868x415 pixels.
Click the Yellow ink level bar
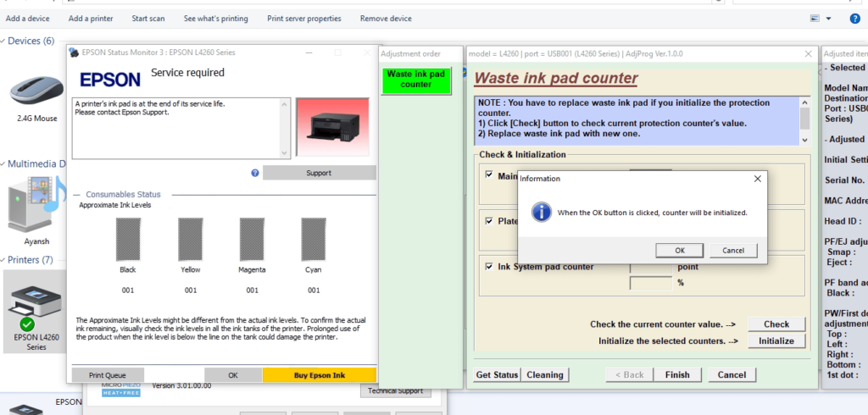[x=191, y=239]
